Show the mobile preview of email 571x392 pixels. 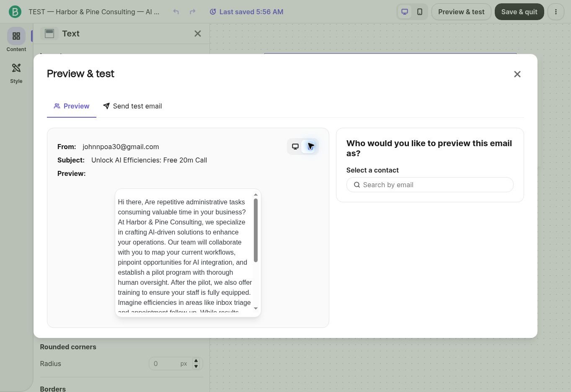coord(310,147)
